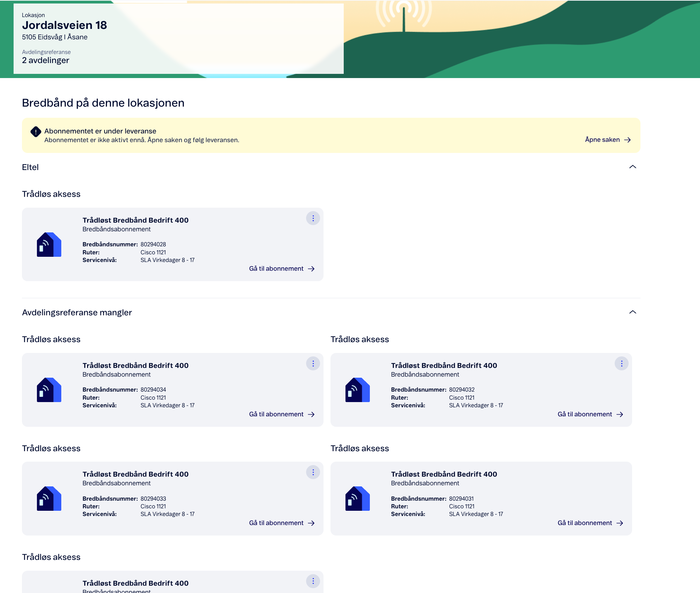
Task: Go to subscription 80294028
Action: pyautogui.click(x=282, y=269)
